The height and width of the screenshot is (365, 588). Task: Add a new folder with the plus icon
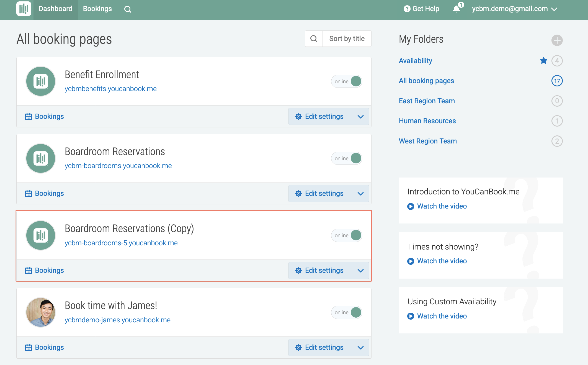557,40
